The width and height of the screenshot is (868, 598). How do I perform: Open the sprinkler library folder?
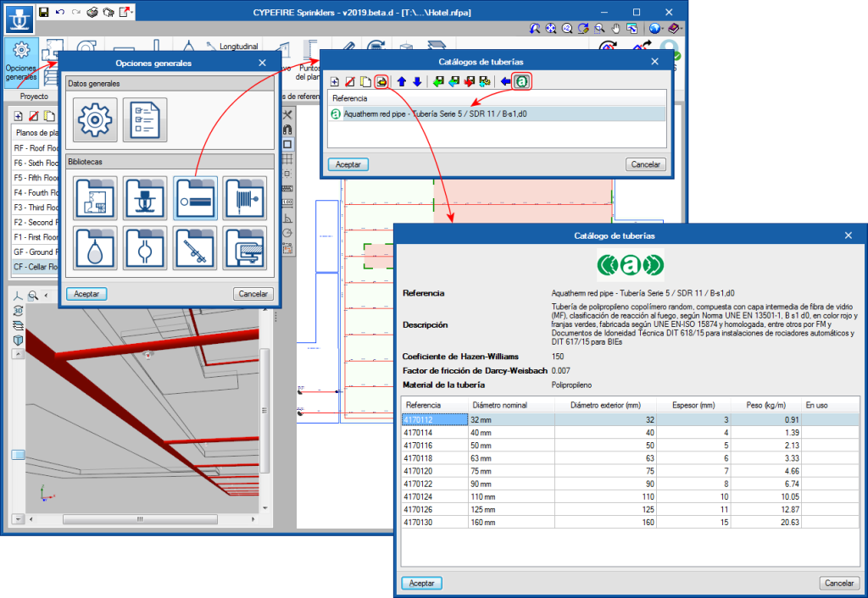click(x=145, y=198)
